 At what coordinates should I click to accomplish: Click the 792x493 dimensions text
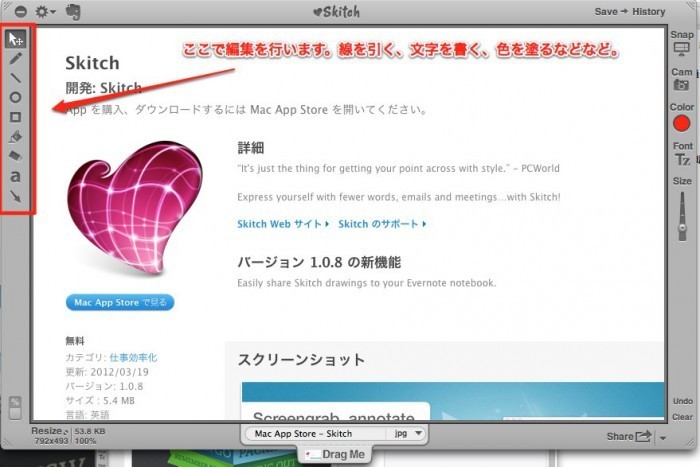pyautogui.click(x=51, y=441)
